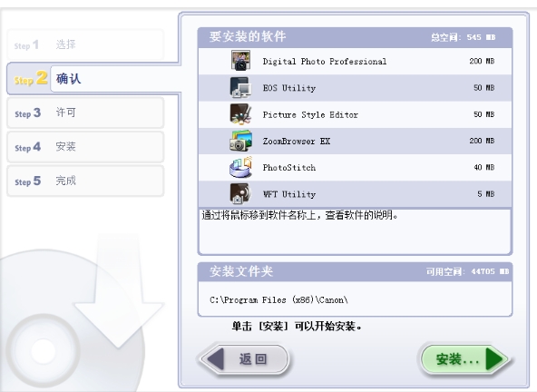Select PhotoStitch software name
This screenshot has height=392, width=537.
pos(289,167)
